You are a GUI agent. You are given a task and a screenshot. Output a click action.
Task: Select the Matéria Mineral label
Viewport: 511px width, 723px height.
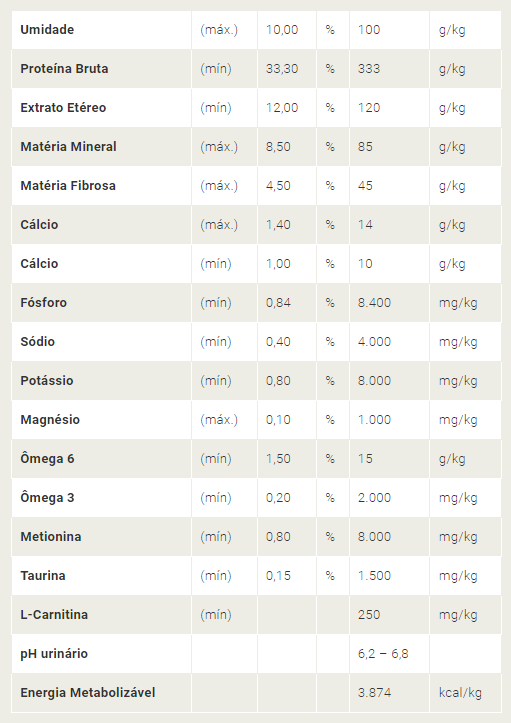[x=68, y=147]
